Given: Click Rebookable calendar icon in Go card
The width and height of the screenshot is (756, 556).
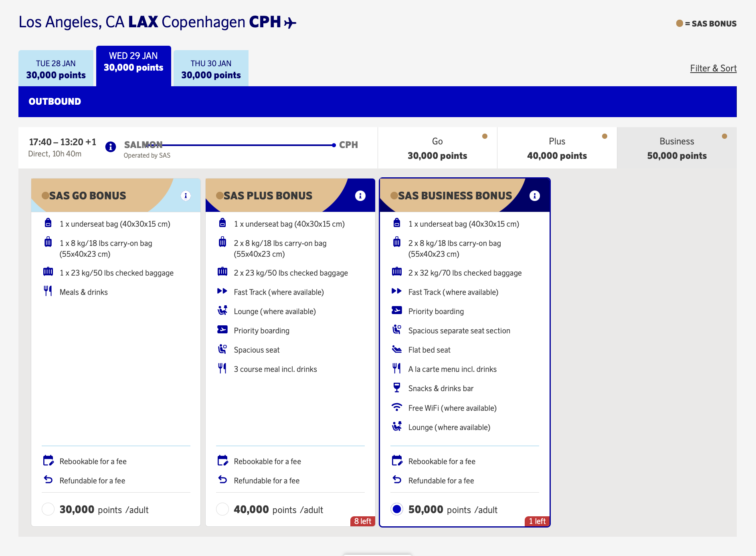Looking at the screenshot, I should 48,460.
